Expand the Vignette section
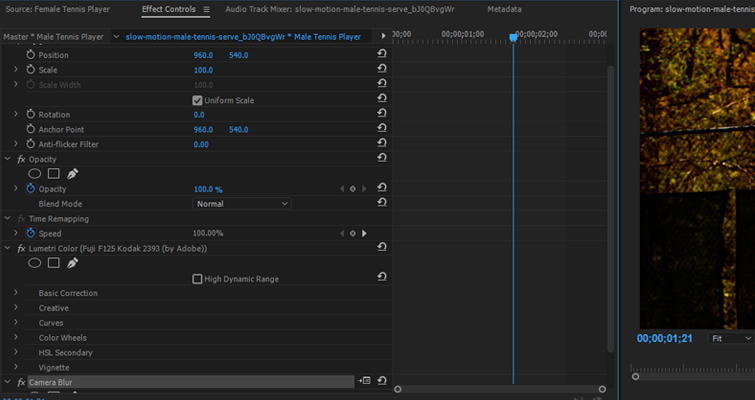Screen dimensions: 755x400 [x=15, y=367]
